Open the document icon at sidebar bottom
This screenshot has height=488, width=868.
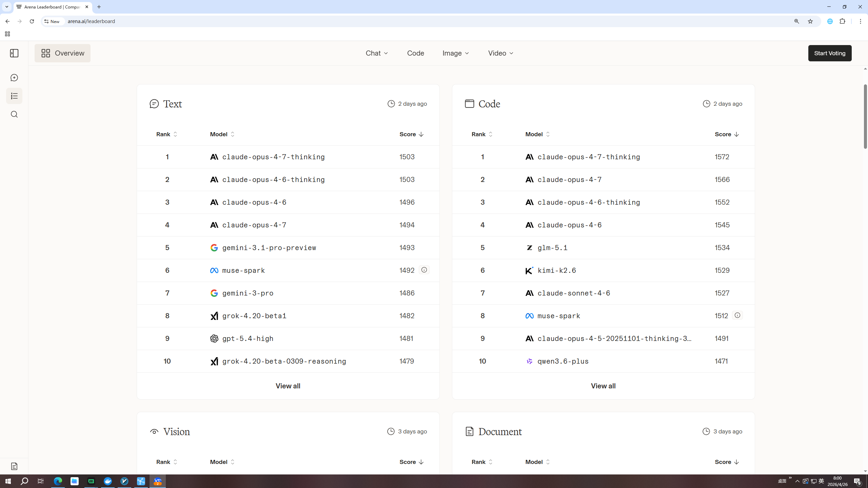[14, 466]
